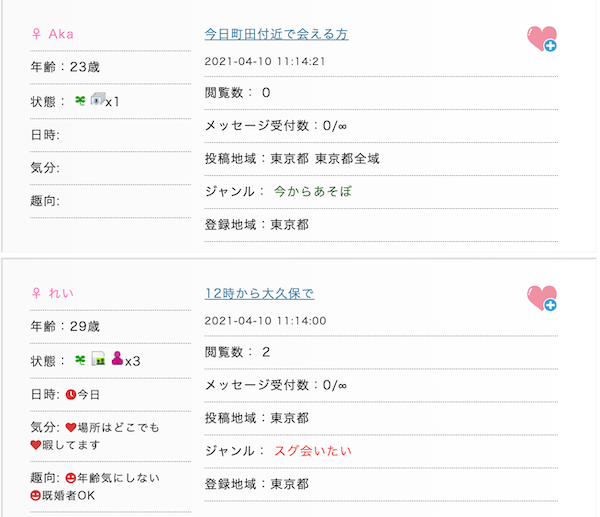The height and width of the screenshot is (517, 600).
Task: Click the red face icon beside 既婚者OK
Action: 37,495
